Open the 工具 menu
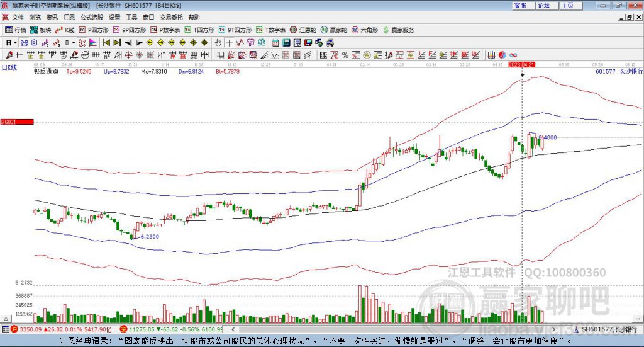The width and height of the screenshot is (644, 347). pyautogui.click(x=131, y=17)
